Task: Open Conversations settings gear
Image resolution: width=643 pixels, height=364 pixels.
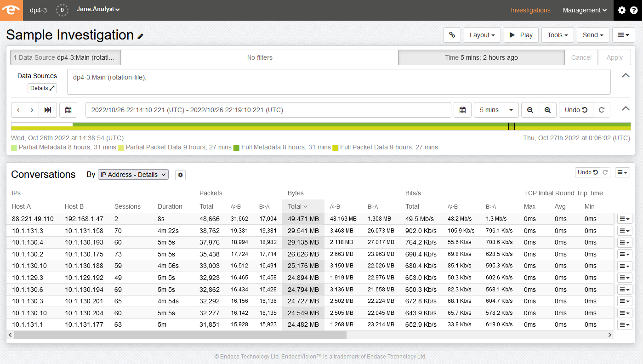Action: coord(180,175)
